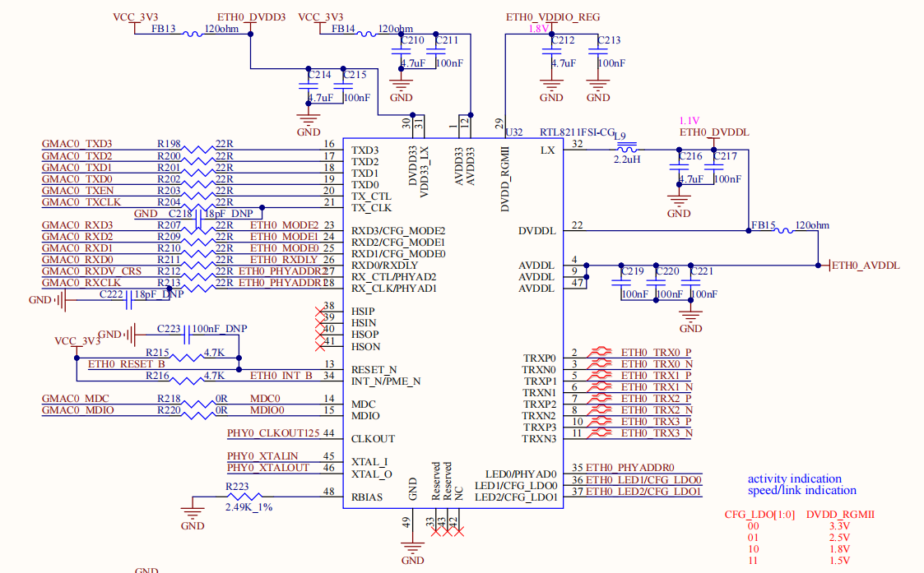This screenshot has width=924, height=573.
Task: Click the U32 RTL8211FSI-CG part designator
Action: click(560, 132)
